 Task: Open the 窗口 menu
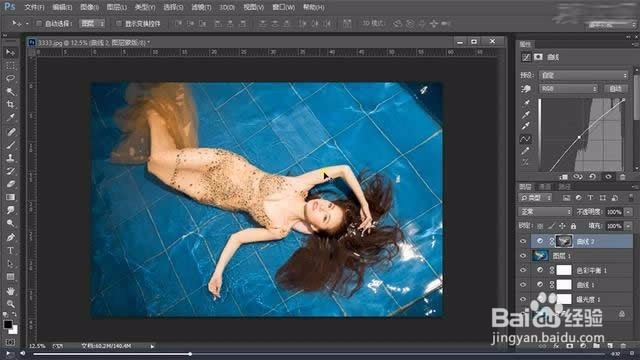tap(283, 7)
